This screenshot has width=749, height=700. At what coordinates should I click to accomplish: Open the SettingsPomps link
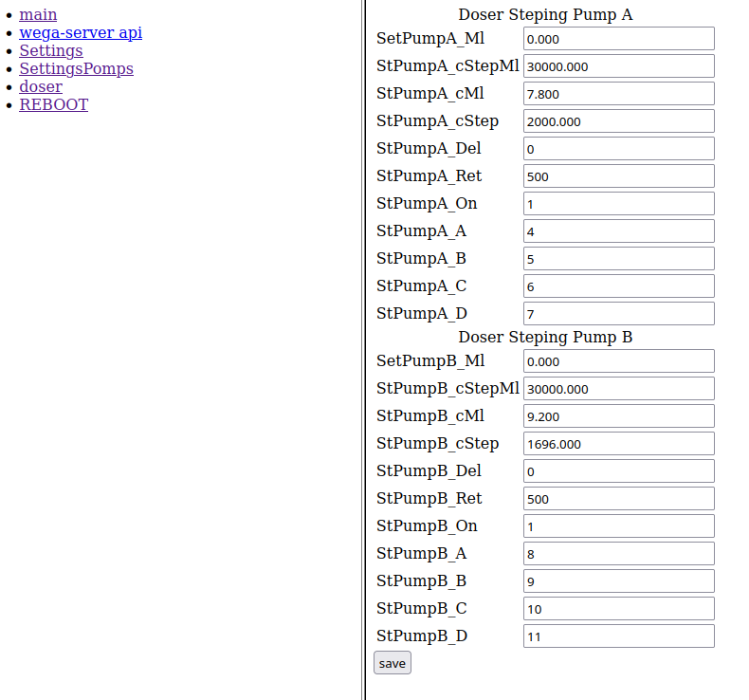click(x=76, y=68)
